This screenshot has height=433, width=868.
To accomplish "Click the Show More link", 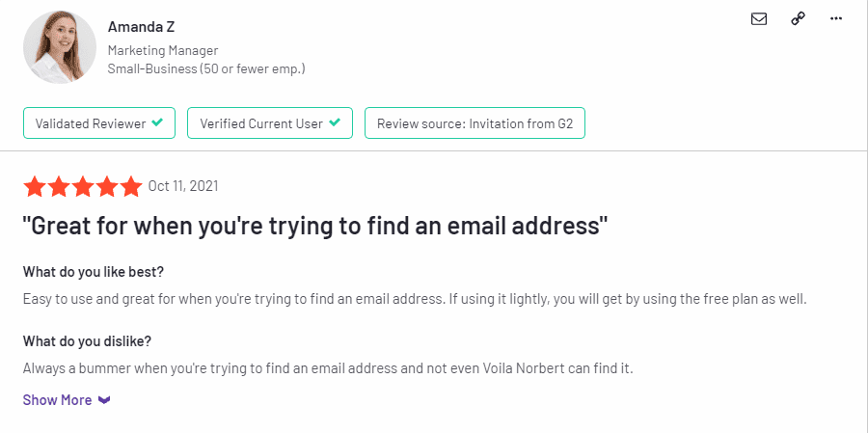I will coord(57,400).
